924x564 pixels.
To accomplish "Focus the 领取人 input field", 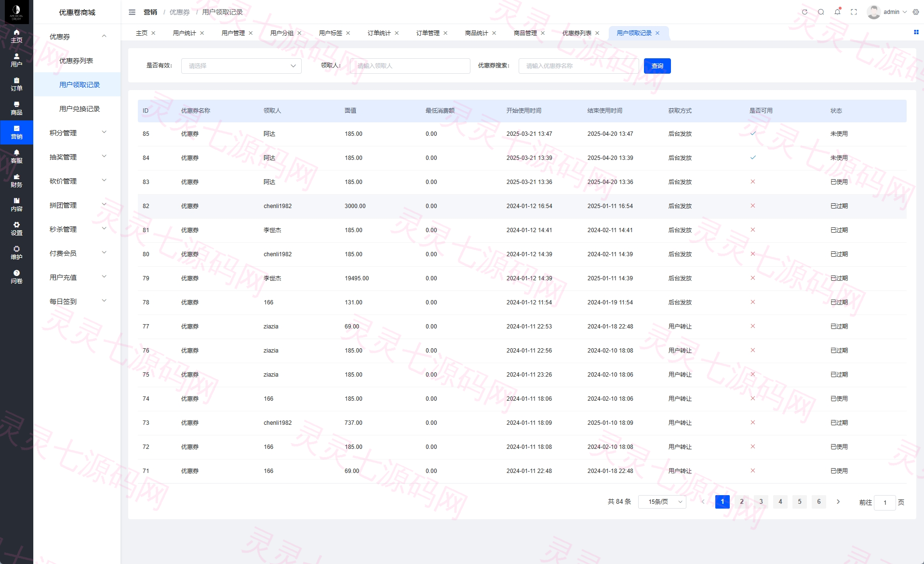I will click(410, 66).
